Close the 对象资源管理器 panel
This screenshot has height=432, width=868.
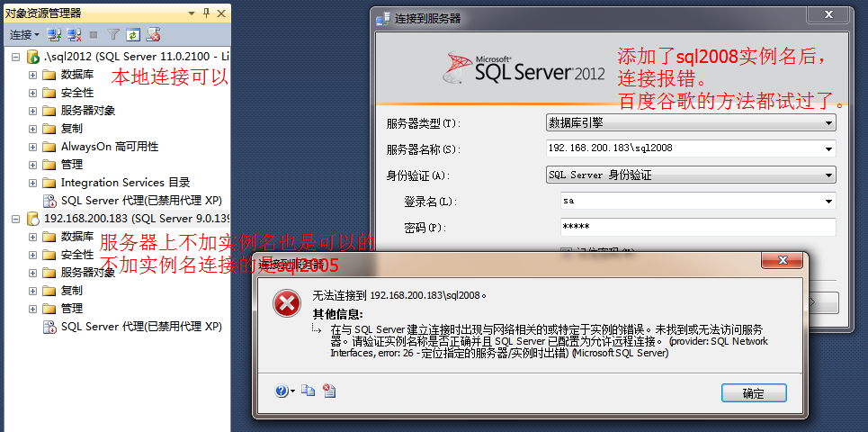coord(221,13)
